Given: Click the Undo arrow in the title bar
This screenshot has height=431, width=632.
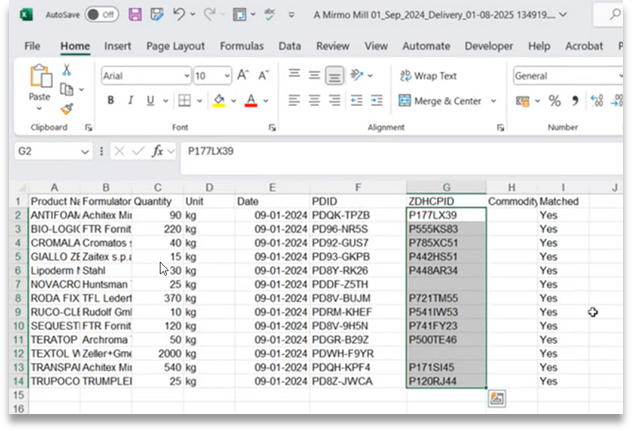Looking at the screenshot, I should click(x=179, y=15).
